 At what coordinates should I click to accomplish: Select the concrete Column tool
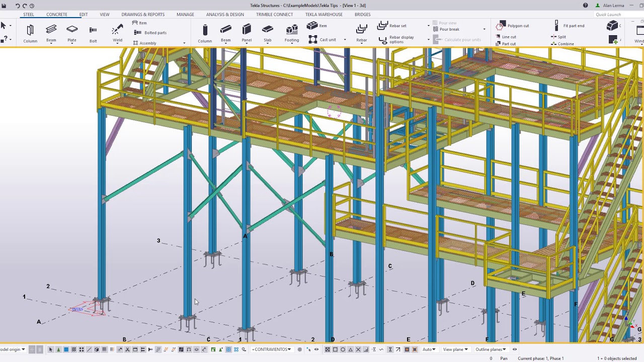[x=205, y=34]
